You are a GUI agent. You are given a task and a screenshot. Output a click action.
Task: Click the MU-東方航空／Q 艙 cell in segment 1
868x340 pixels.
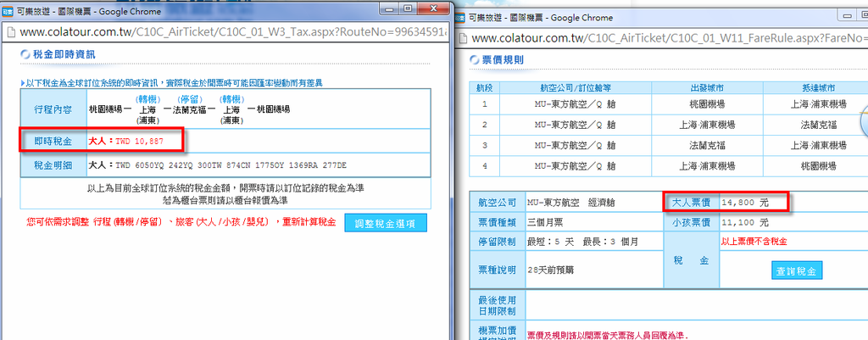click(x=576, y=103)
